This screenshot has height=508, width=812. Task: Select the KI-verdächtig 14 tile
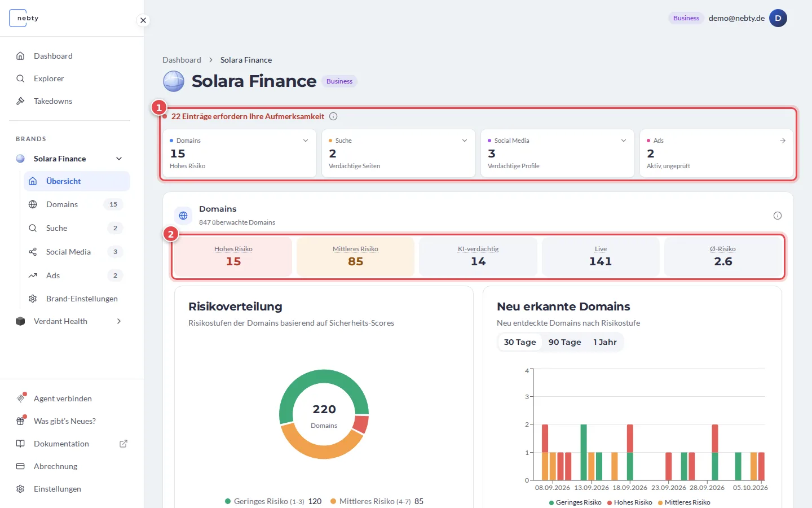point(478,257)
